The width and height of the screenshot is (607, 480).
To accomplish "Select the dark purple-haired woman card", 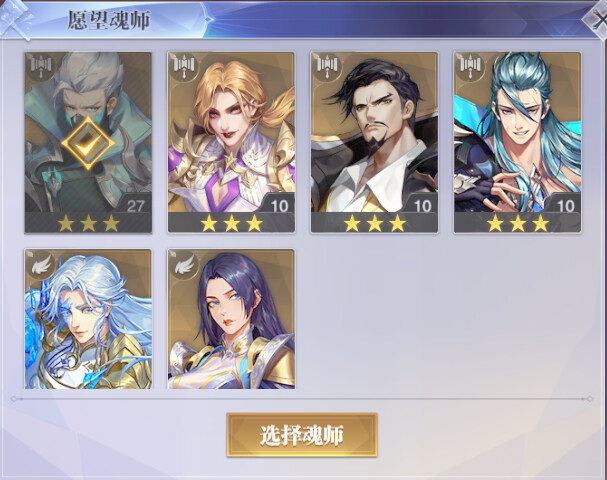I will 231,319.
